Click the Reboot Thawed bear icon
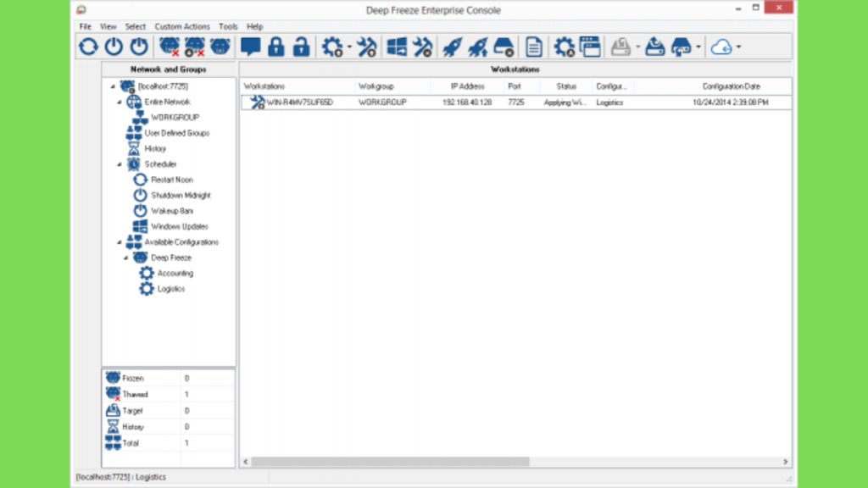868x488 pixels. pos(170,47)
